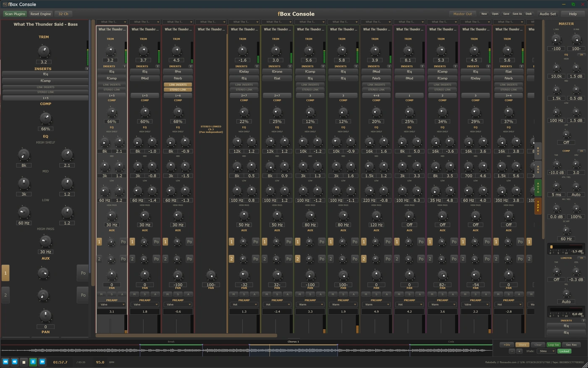Adjust the TRIM knob in the left detail panel
The image size is (588, 368).
(44, 51)
